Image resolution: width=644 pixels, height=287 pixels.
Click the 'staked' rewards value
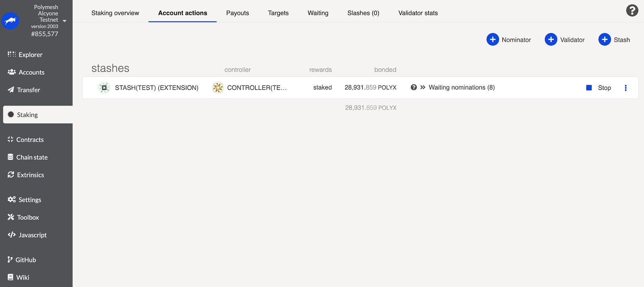point(322,87)
